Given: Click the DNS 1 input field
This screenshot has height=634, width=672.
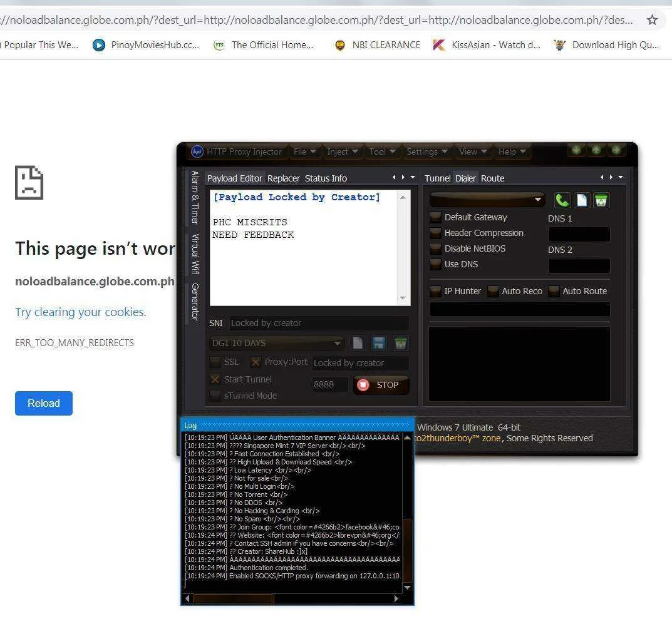Looking at the screenshot, I should tap(579, 234).
